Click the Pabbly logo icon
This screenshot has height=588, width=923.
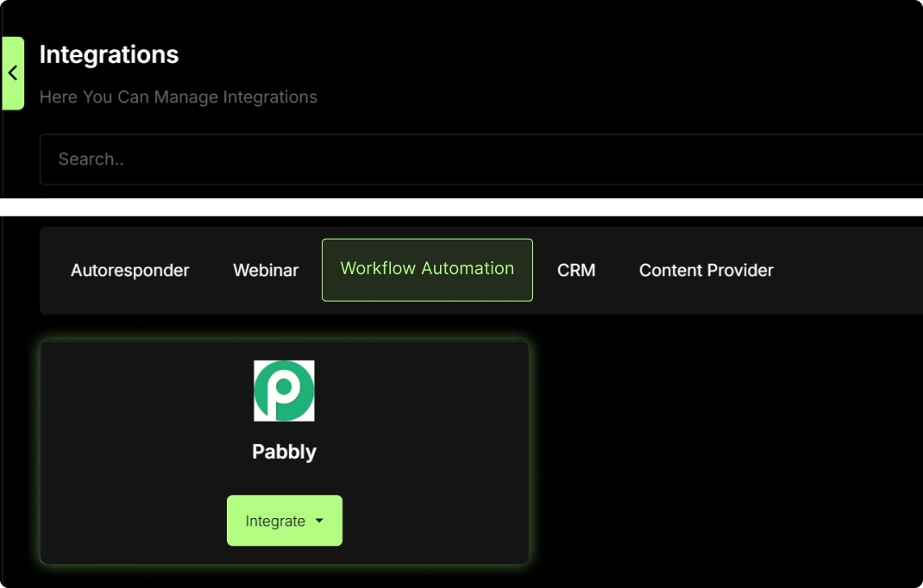pos(284,391)
